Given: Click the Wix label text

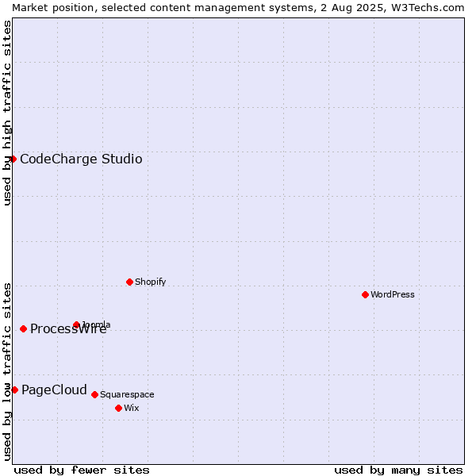Looking at the screenshot, I should (x=132, y=408).
